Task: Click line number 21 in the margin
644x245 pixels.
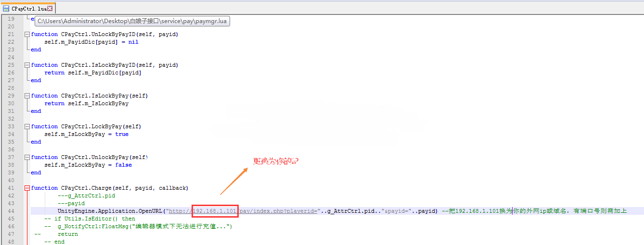Action: pyautogui.click(x=11, y=34)
